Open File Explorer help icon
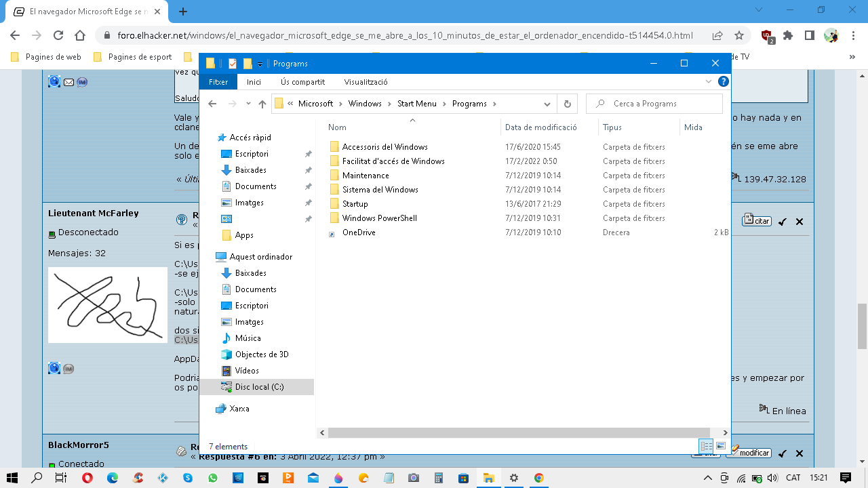The image size is (868, 488). click(x=724, y=81)
